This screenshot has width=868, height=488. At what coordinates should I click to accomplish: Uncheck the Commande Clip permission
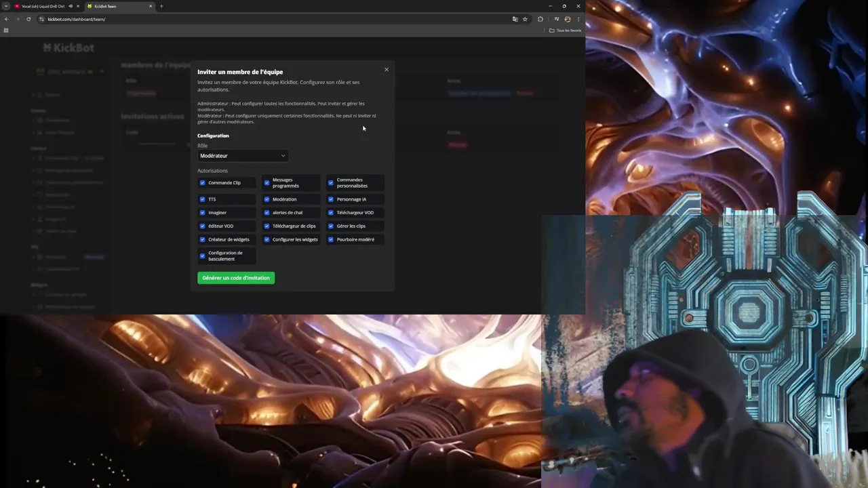[202, 183]
